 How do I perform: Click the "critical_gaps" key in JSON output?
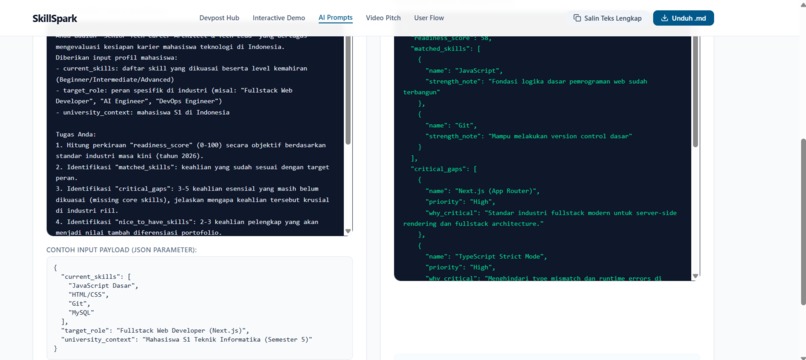pyautogui.click(x=439, y=169)
